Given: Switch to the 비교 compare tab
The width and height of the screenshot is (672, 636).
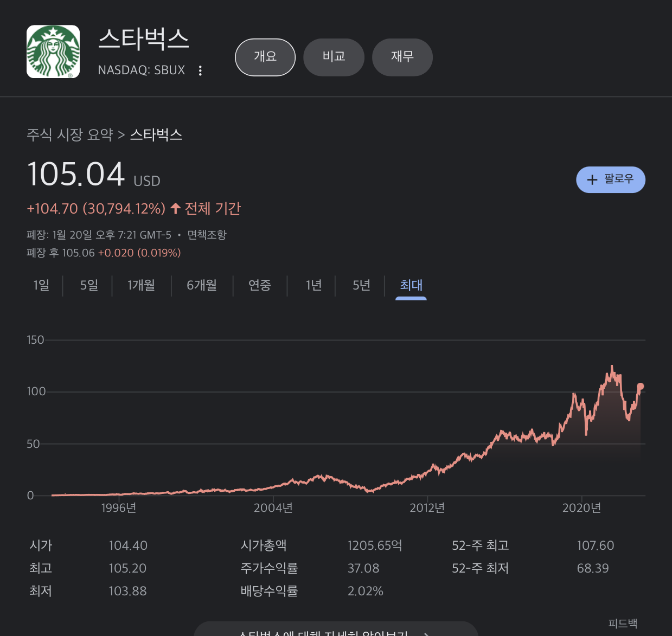Looking at the screenshot, I should [334, 57].
